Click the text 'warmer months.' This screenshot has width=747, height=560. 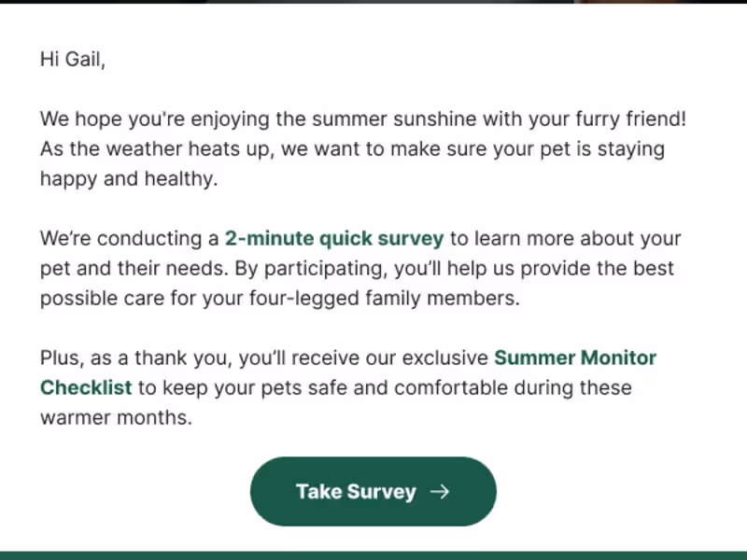[x=116, y=417]
